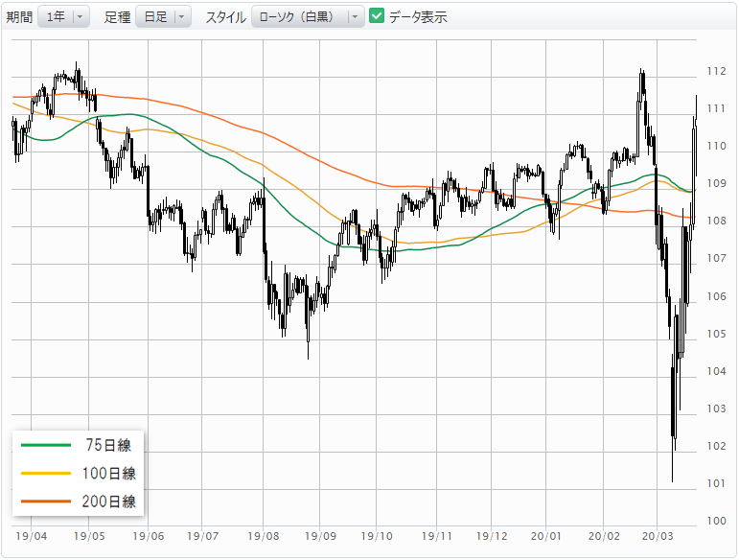Click the 19/05 date axis label
739x560 pixels.
89,536
